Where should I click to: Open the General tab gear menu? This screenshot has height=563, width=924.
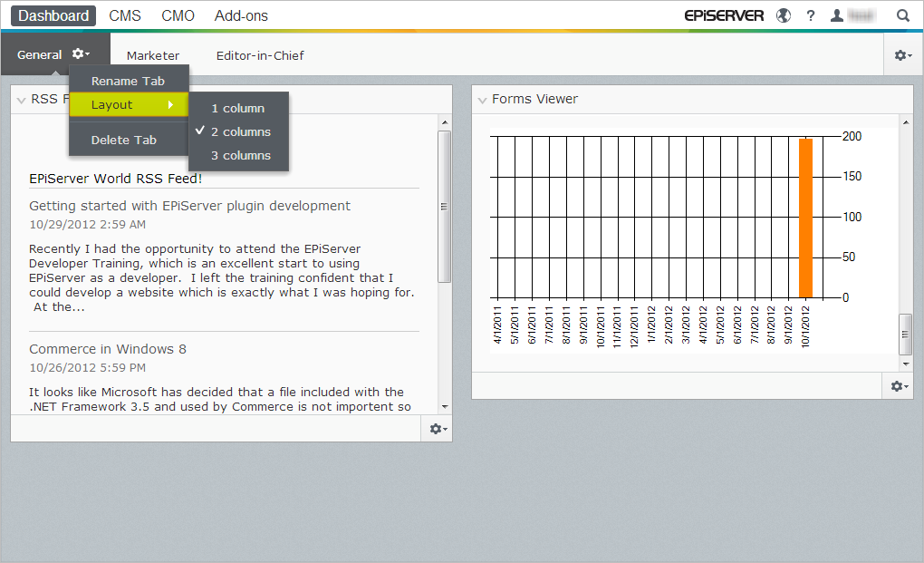coord(81,54)
